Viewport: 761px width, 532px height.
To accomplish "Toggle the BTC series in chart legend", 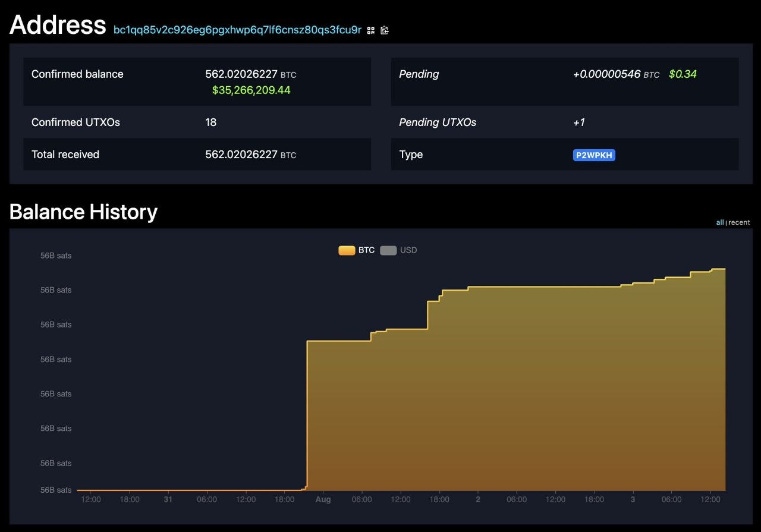I will click(x=357, y=250).
